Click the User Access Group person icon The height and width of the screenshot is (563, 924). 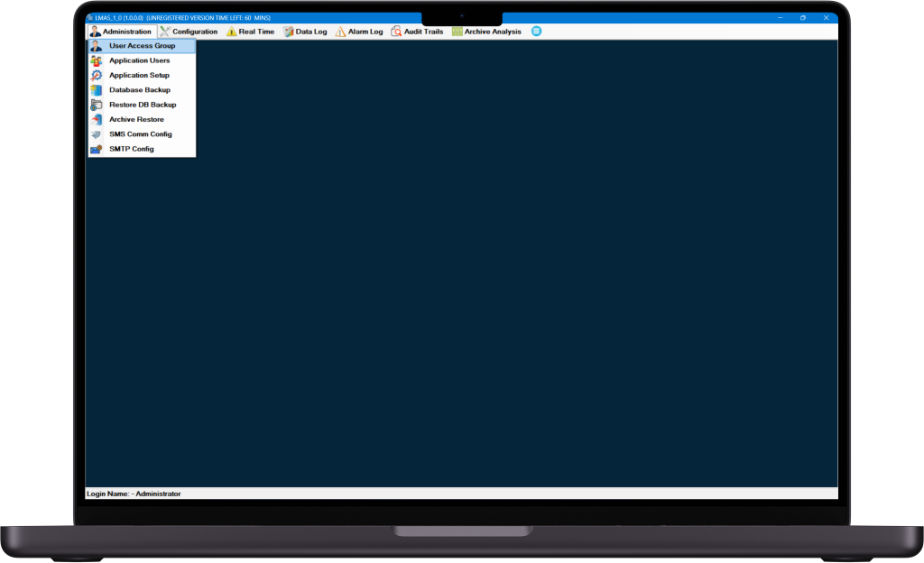coord(96,46)
